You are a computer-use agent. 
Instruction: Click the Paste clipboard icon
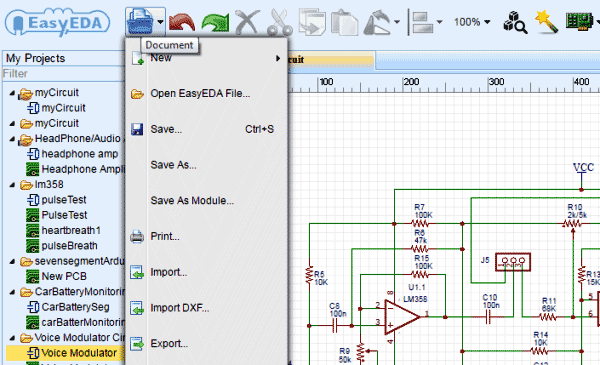click(x=344, y=22)
